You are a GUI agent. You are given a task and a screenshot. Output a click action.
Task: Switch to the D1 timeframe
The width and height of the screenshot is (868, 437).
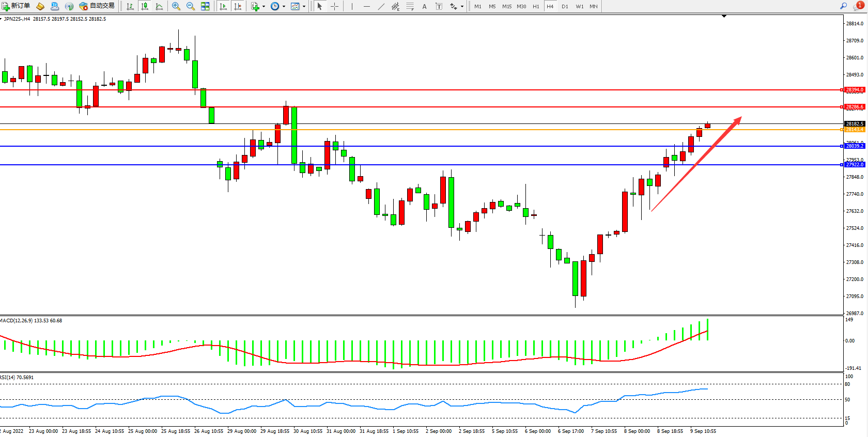[565, 6]
